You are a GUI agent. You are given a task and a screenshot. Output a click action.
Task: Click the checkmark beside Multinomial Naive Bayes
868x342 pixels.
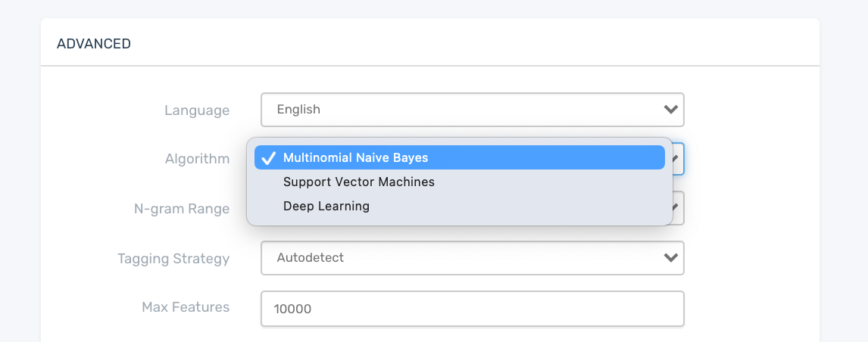pos(267,157)
